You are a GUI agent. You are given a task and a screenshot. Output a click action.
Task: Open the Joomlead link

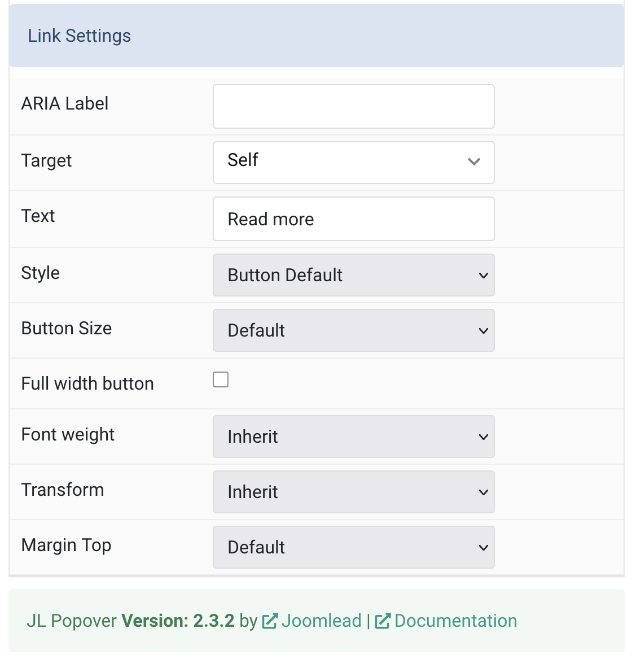pos(321,621)
